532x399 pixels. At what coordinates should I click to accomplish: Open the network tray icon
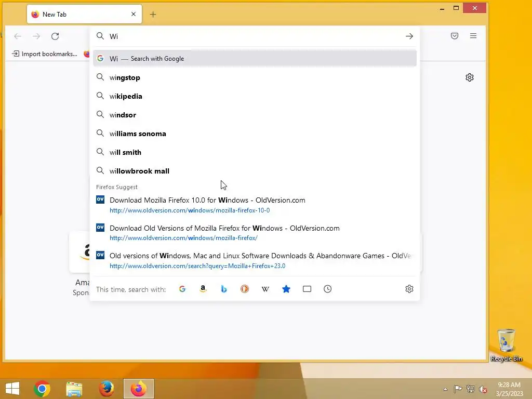tap(471, 389)
